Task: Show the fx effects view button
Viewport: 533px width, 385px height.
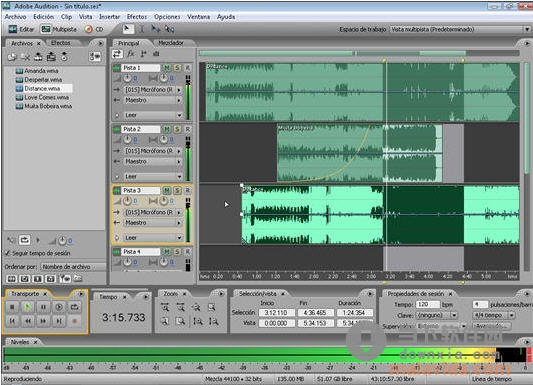Action: point(131,54)
